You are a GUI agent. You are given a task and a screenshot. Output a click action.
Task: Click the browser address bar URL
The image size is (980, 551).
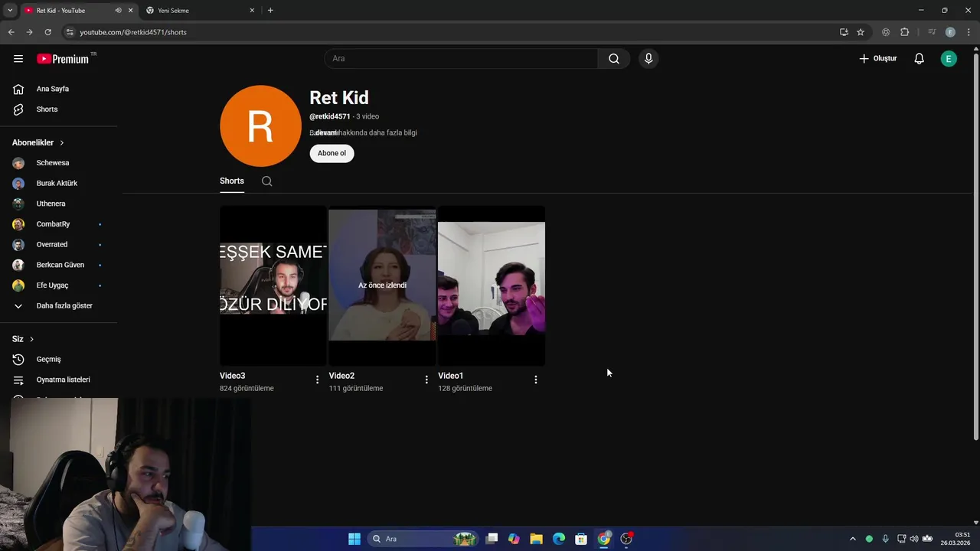coord(133,32)
